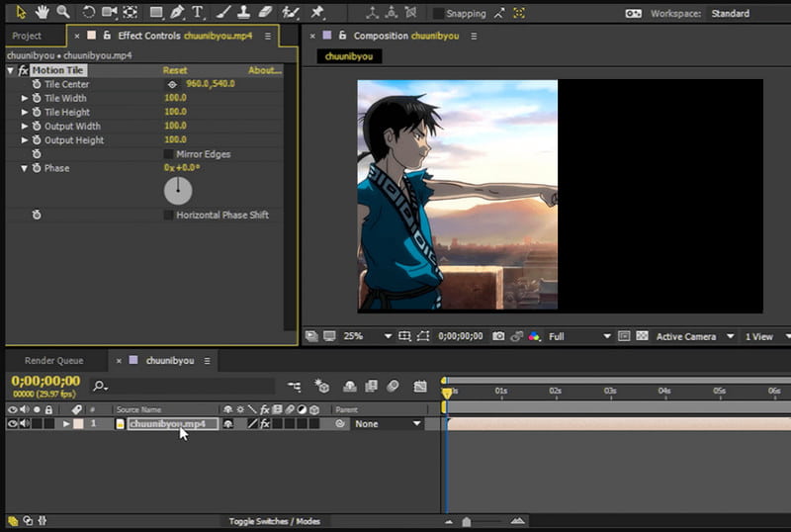Select the Hand tool
791x532 pixels.
tap(42, 12)
